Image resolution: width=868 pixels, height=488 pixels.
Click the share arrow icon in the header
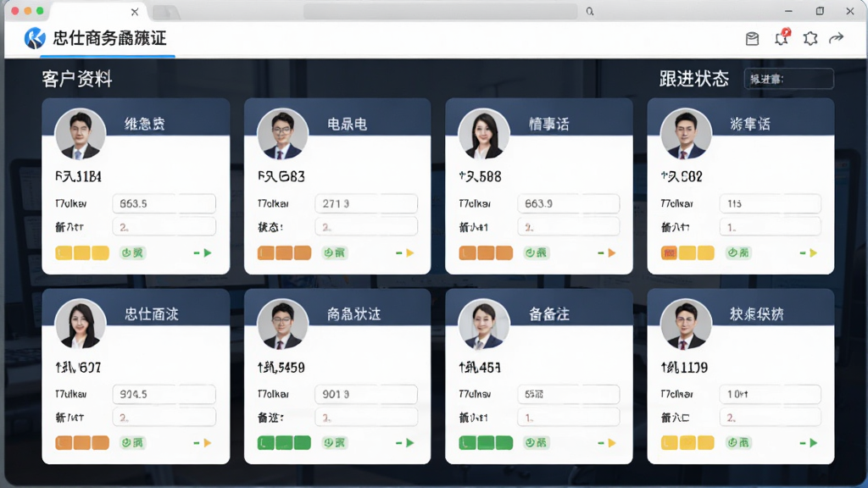[x=836, y=37]
